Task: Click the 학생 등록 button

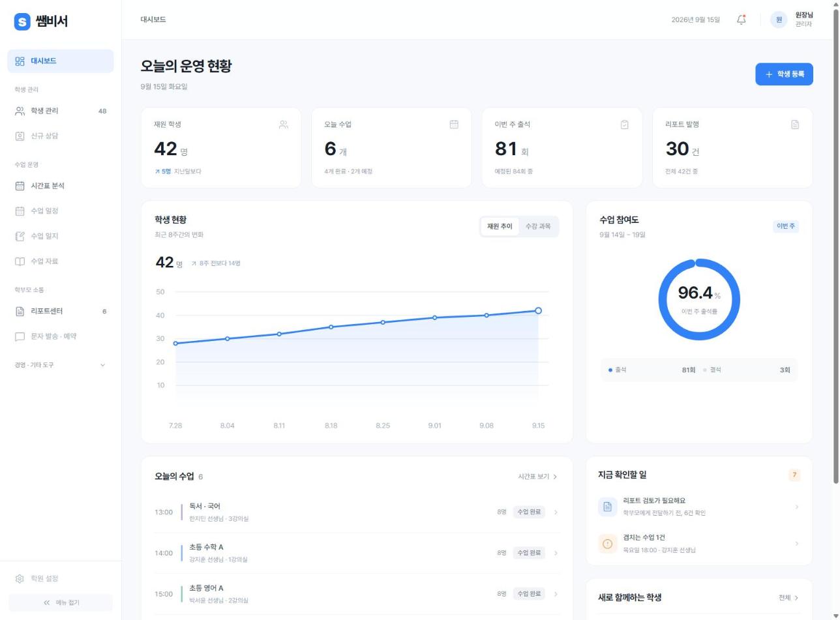Action: pos(784,74)
